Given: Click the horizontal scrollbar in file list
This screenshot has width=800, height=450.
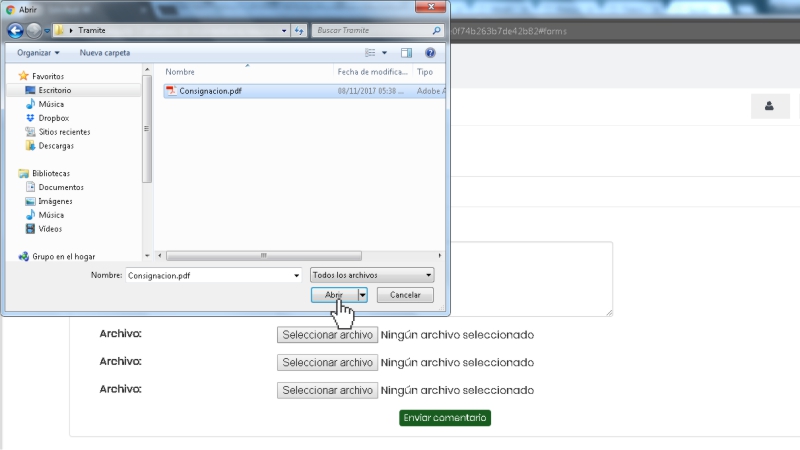Looking at the screenshot, I should click(x=264, y=255).
